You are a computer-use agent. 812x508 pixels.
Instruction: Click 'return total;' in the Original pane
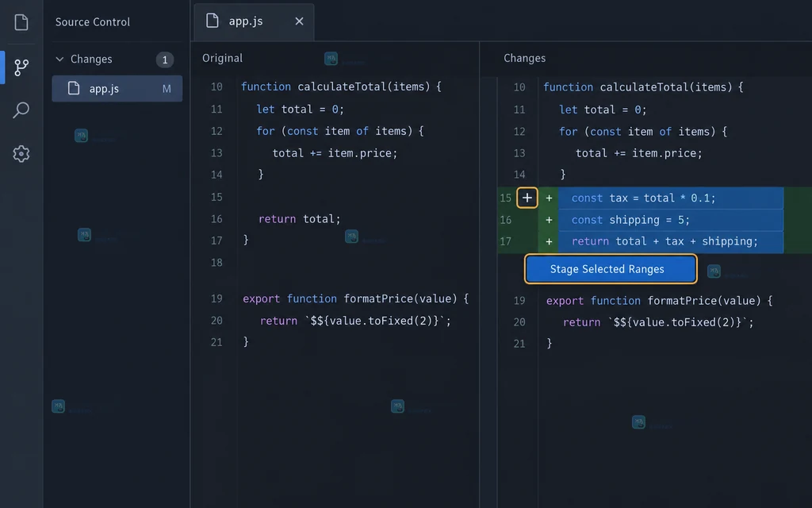[x=299, y=219]
